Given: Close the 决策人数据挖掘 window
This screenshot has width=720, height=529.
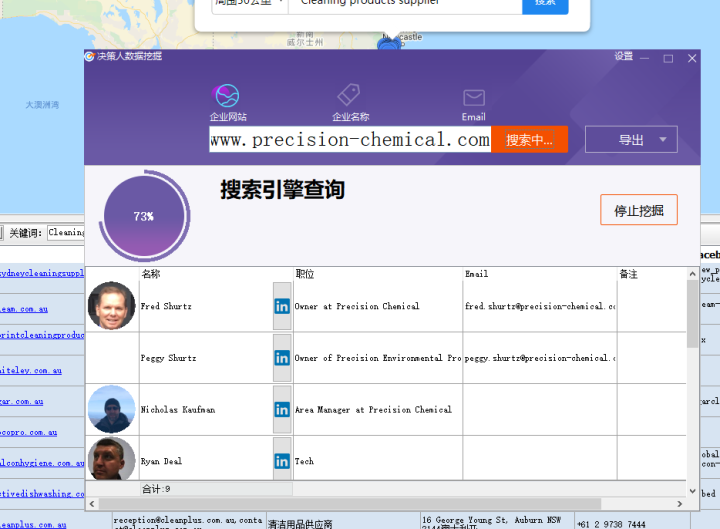Looking at the screenshot, I should [x=692, y=58].
